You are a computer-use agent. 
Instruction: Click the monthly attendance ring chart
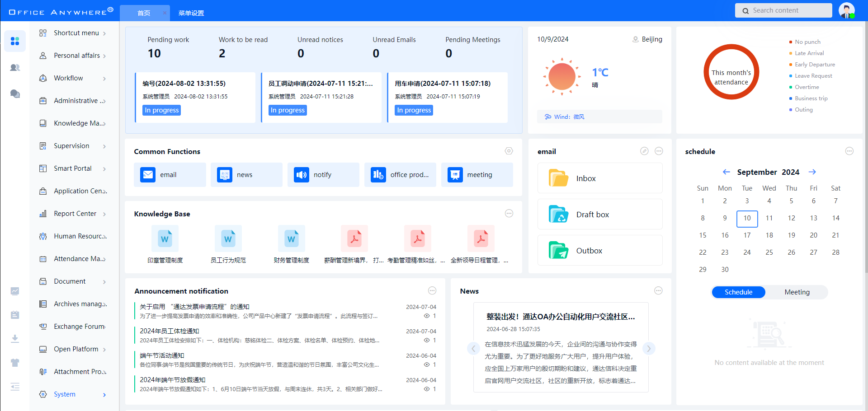coord(731,72)
